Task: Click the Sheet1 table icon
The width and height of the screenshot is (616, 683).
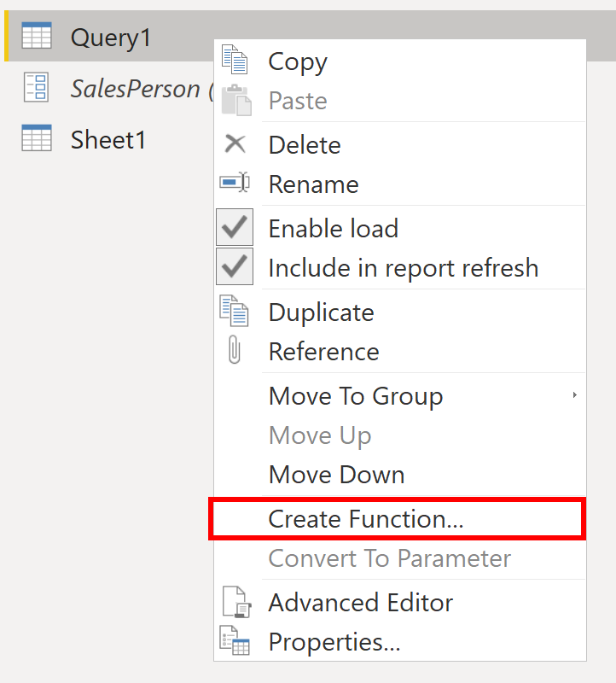Action: coord(37,139)
